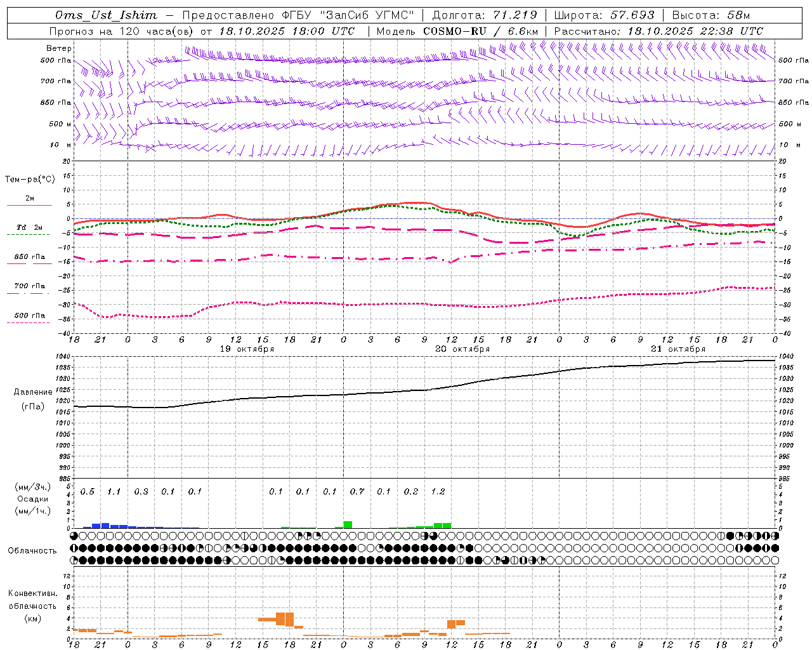Select the Облачность cloud cover label
Screen dimensions: 812x650
[x=32, y=551]
